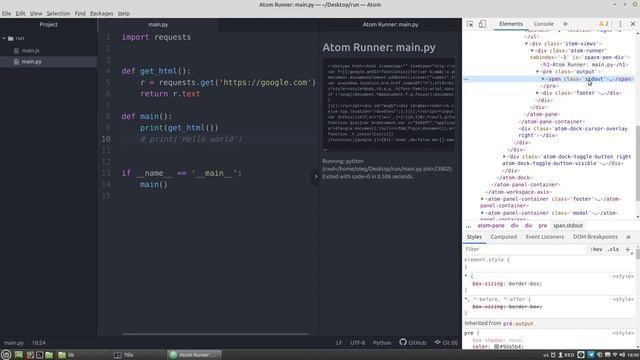640x360 pixels.
Task: Select atom-pane in the breadcrumb trail
Action: coord(491,226)
